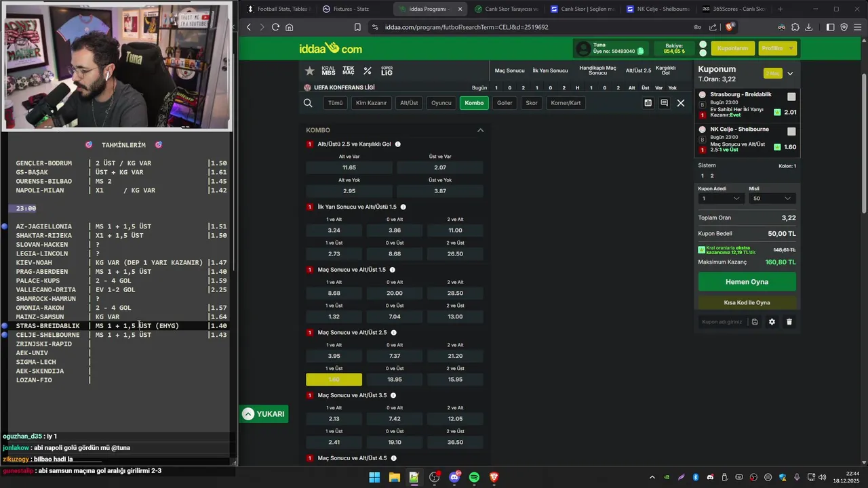Screen dimensions: 868x488
Task: Select Üst ve Var odd 2.07
Action: coord(440,167)
